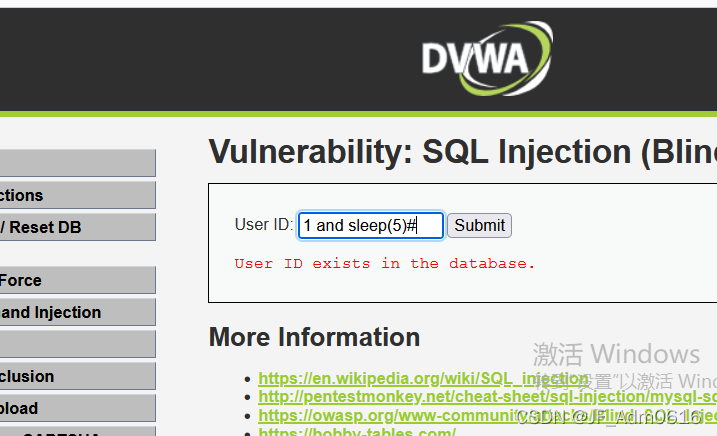Screen dimensions: 717x436
Task: Select the Brute Force sidebar item
Action: tap(78, 280)
